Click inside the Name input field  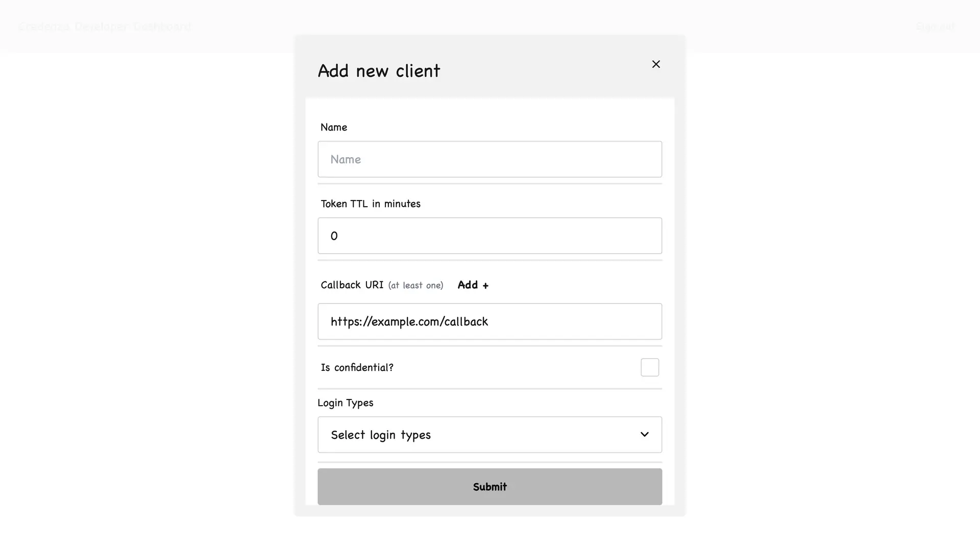click(x=489, y=159)
